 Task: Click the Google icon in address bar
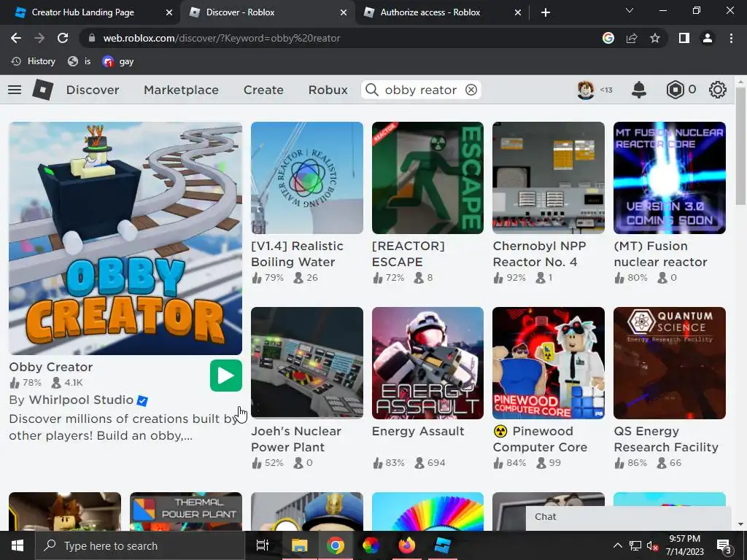[x=608, y=38]
